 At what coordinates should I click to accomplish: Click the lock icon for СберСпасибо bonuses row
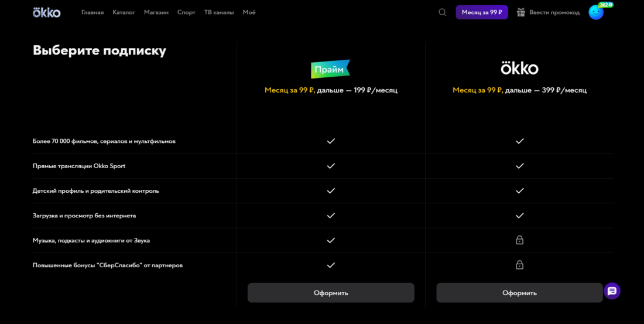(519, 265)
